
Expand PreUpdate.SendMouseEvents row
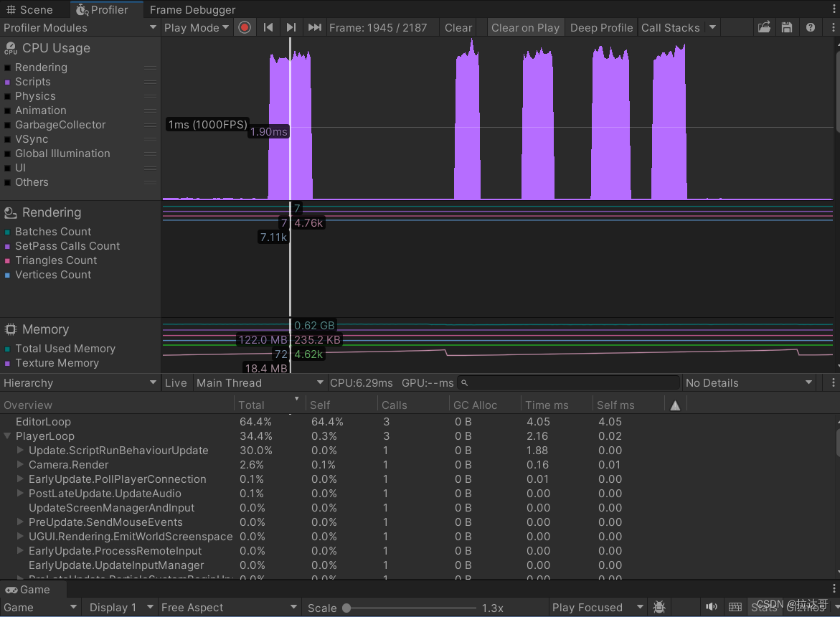point(20,522)
